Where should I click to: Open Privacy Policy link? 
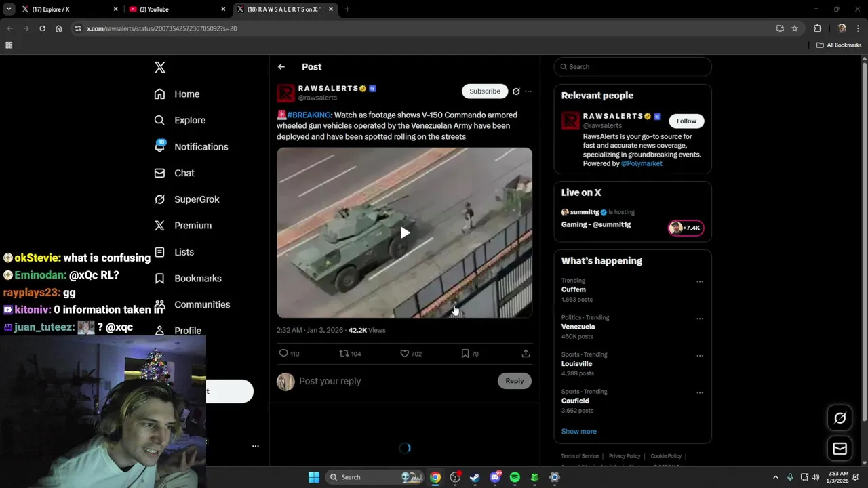point(625,456)
